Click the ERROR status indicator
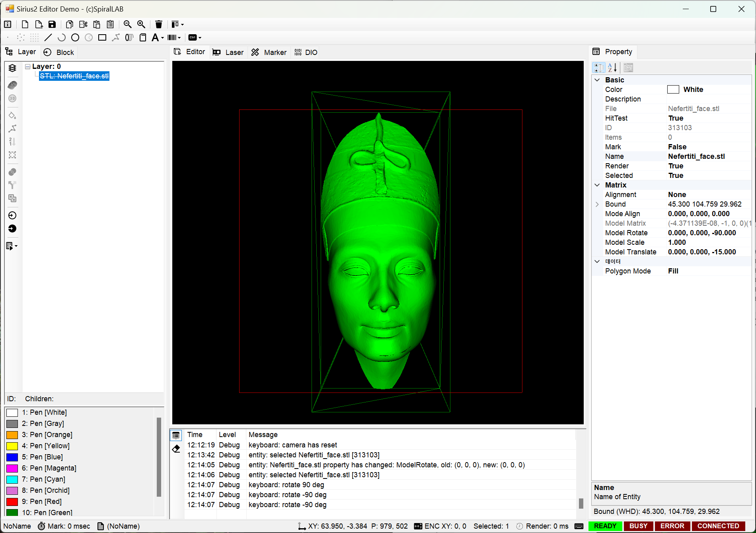 [x=672, y=526]
